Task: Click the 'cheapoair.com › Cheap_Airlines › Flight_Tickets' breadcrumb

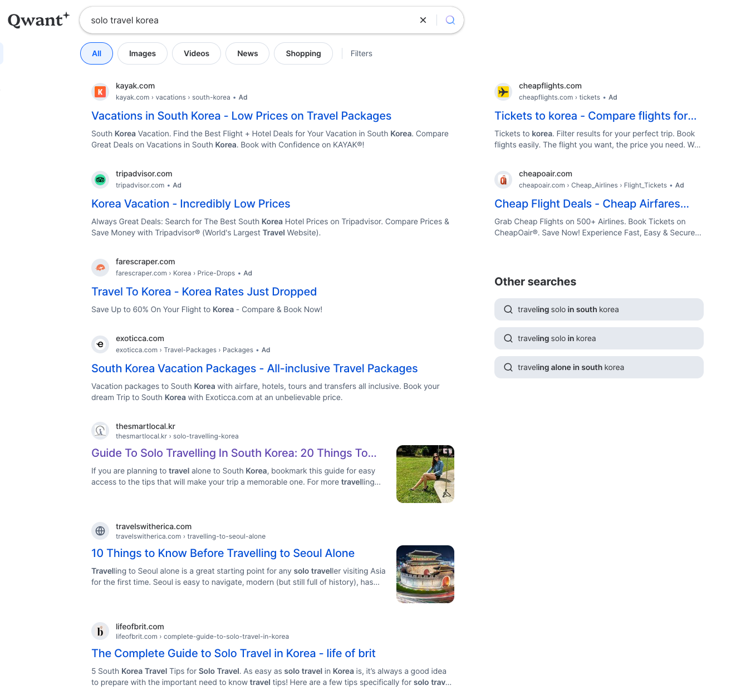Action: click(x=593, y=185)
